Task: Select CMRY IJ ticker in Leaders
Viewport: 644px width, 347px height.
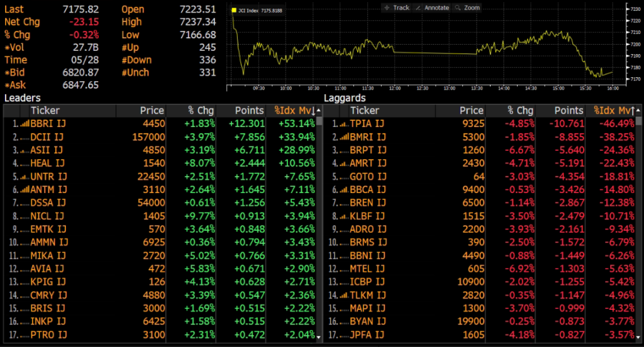Action: pos(48,295)
